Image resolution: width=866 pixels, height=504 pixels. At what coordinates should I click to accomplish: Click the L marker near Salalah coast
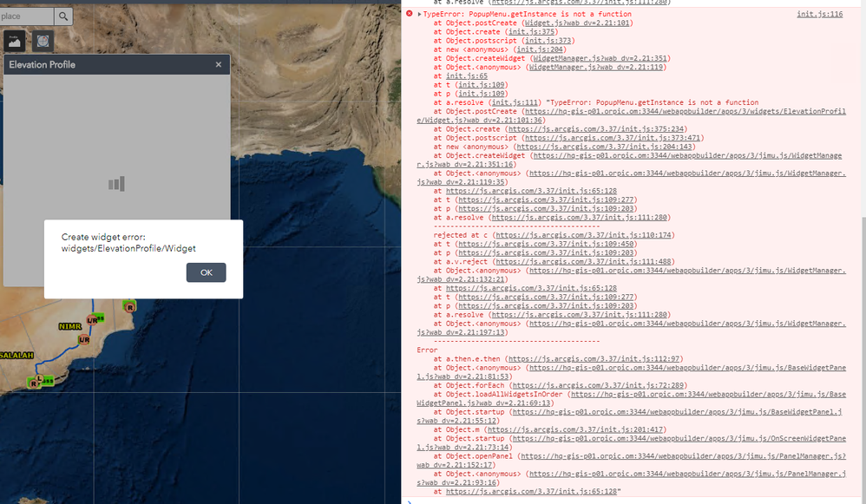(39, 378)
